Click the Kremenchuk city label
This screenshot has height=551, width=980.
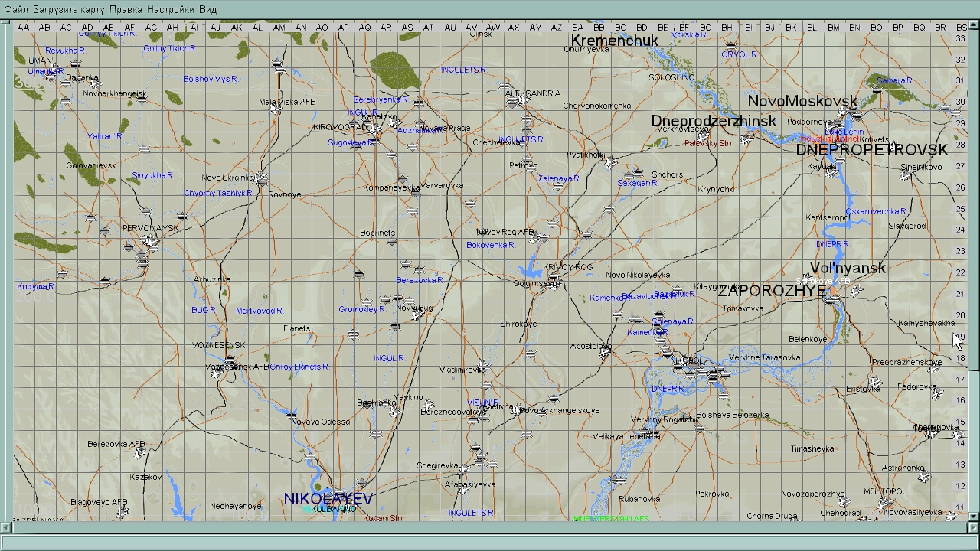pyautogui.click(x=615, y=41)
